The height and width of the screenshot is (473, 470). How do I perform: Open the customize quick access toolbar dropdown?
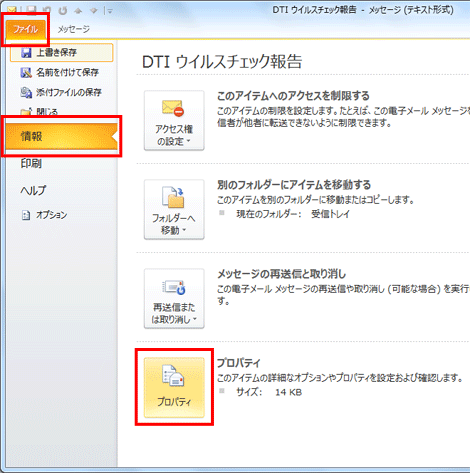110,11
